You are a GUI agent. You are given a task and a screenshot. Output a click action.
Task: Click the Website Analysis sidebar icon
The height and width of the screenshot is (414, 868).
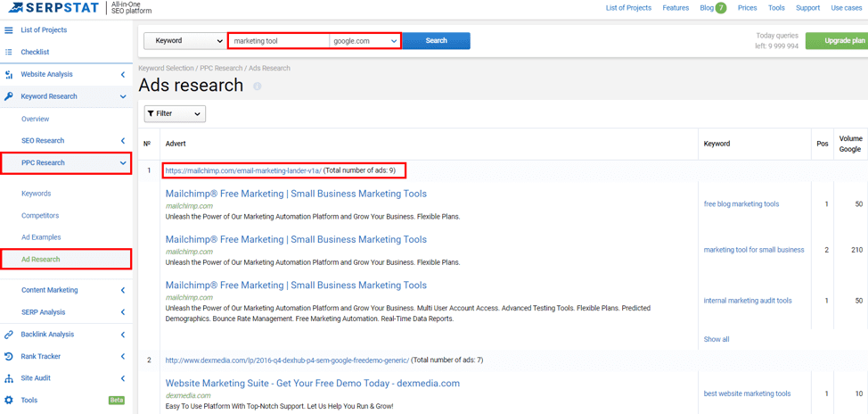(x=9, y=75)
